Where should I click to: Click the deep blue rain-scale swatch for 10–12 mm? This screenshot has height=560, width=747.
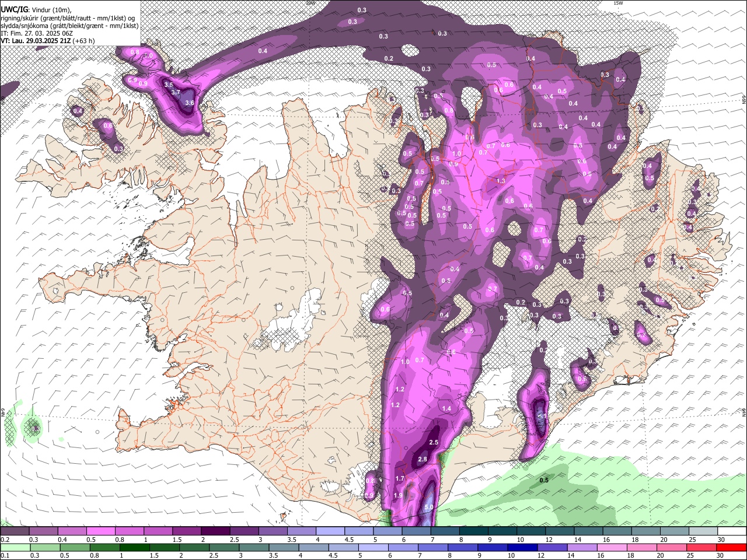pos(522,548)
